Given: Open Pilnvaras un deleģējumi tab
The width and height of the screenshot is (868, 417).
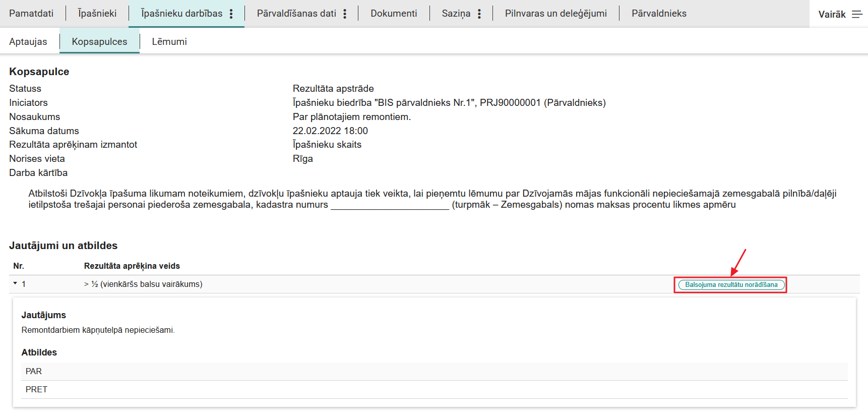Looking at the screenshot, I should pyautogui.click(x=555, y=14).
